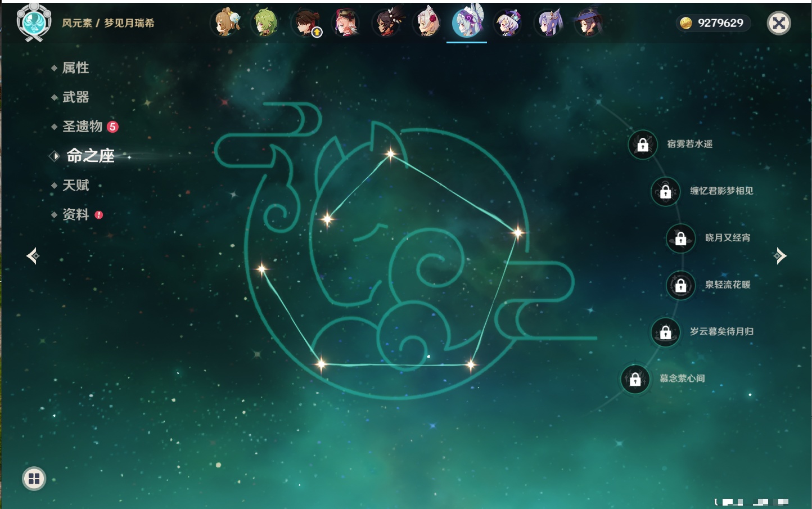Click the lock icon for 缠忆君影梦相见
The image size is (812, 509).
pyautogui.click(x=666, y=191)
